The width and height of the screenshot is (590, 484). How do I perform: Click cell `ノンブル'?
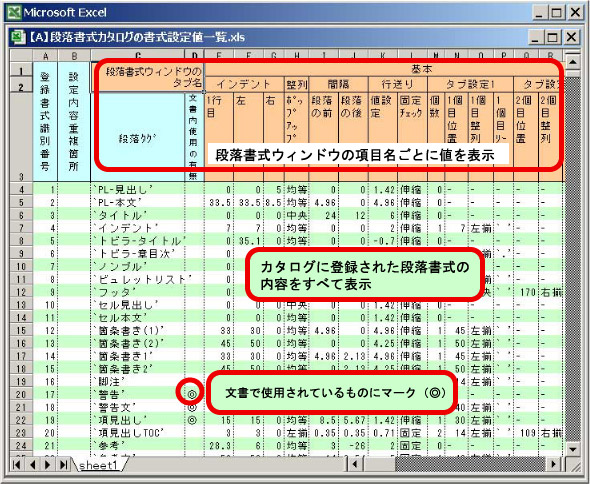(138, 266)
